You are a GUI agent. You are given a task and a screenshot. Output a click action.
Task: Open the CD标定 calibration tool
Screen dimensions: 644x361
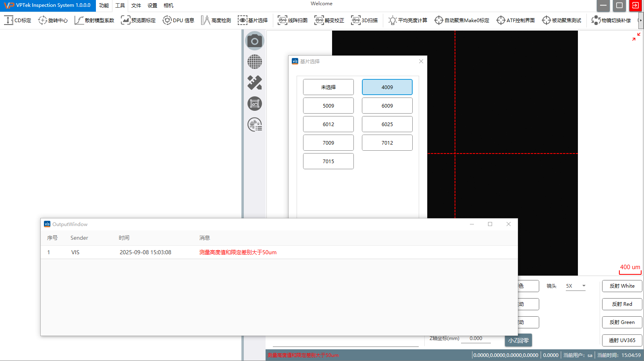(18, 20)
